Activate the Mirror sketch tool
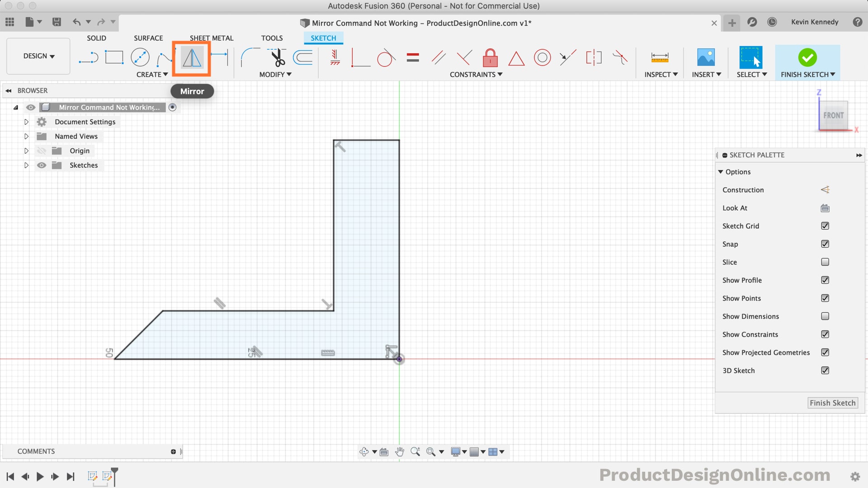Screen dimensions: 868x488 pyautogui.click(x=192, y=58)
